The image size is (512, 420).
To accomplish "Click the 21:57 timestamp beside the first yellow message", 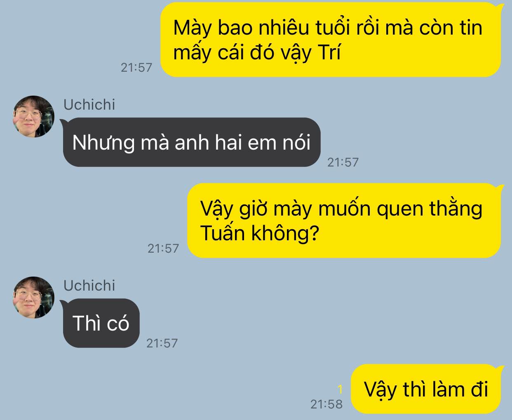I will point(136,67).
